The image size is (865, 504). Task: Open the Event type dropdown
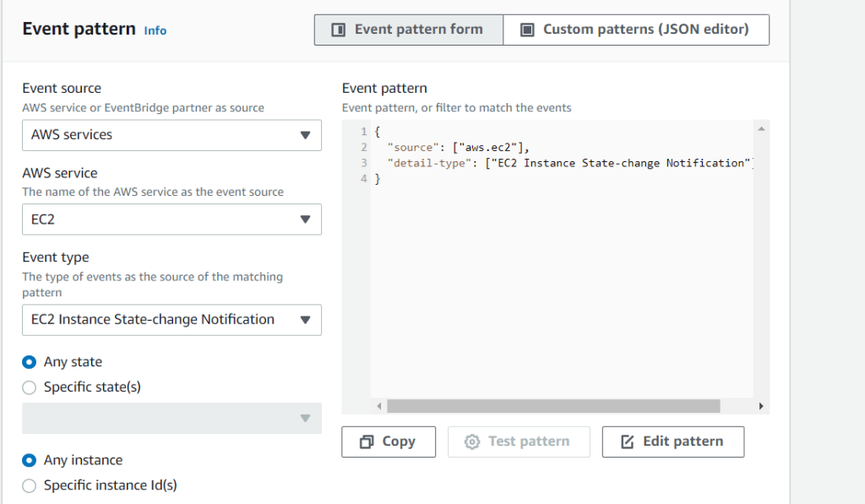[171, 320]
